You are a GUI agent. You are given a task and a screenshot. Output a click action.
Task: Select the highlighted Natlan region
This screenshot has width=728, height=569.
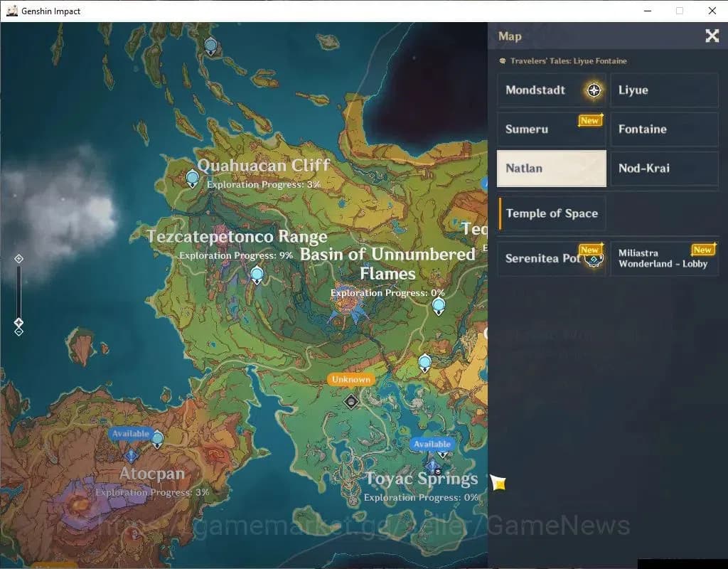552,168
